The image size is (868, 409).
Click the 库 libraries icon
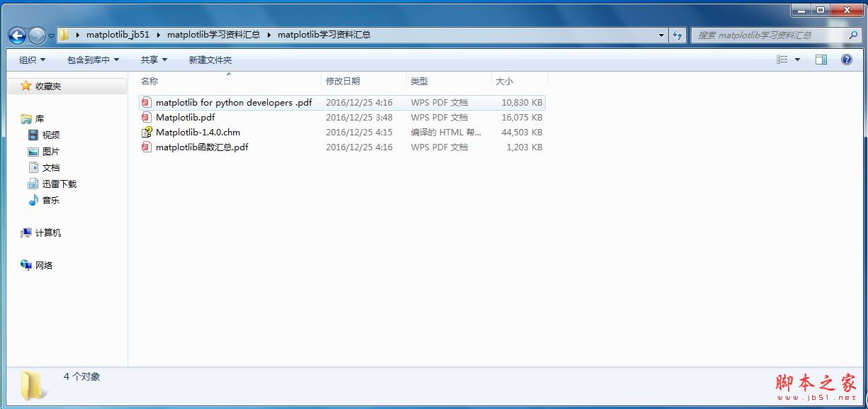[26, 119]
